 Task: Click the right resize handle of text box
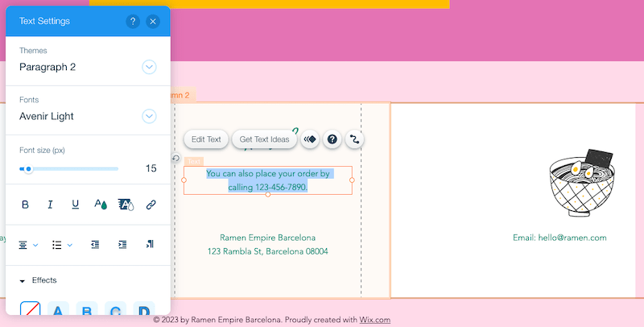tap(352, 180)
